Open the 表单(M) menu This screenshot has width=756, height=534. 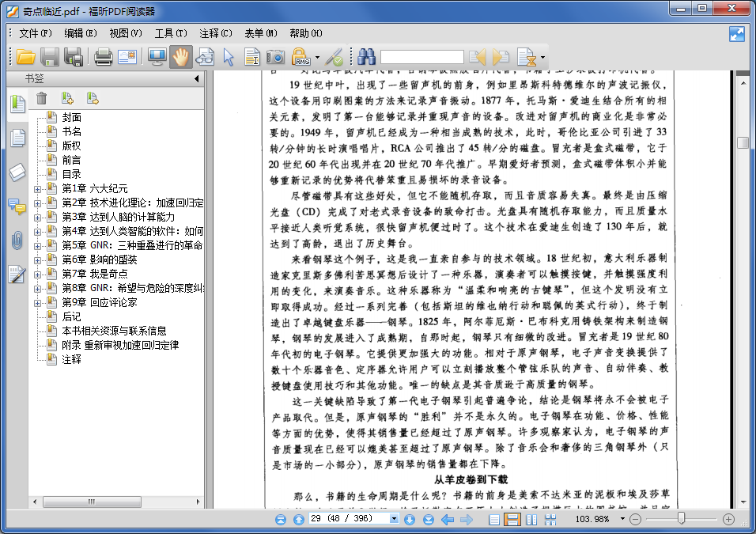click(x=261, y=33)
